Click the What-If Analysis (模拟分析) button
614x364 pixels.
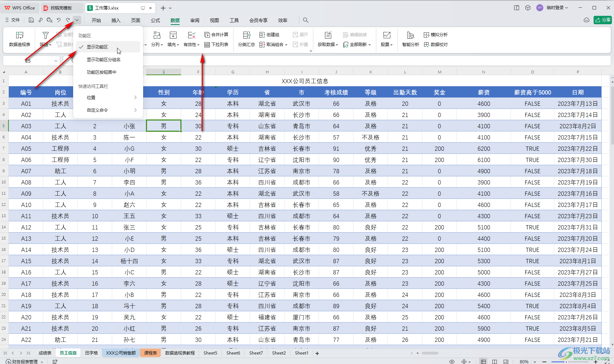(x=436, y=34)
